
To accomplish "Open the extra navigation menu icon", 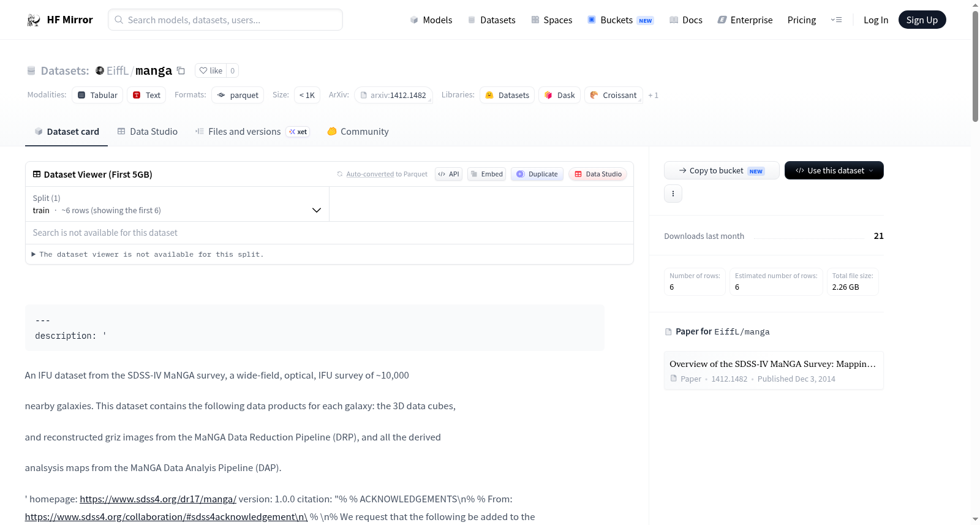I will point(836,20).
